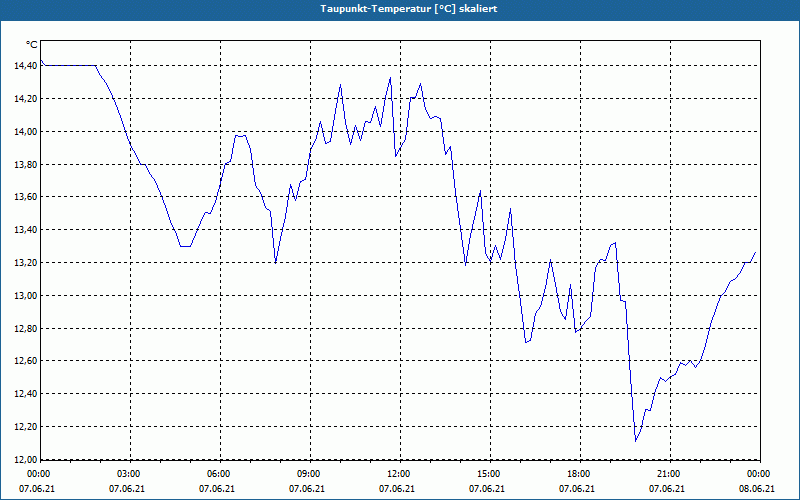Select the 14,00 y-axis label

coord(26,132)
